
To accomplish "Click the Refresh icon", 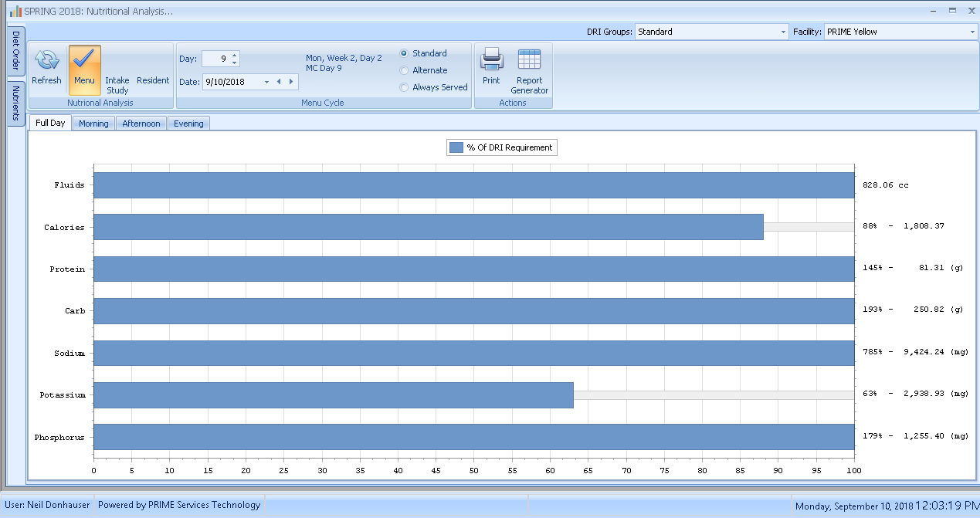I will pyautogui.click(x=46, y=60).
